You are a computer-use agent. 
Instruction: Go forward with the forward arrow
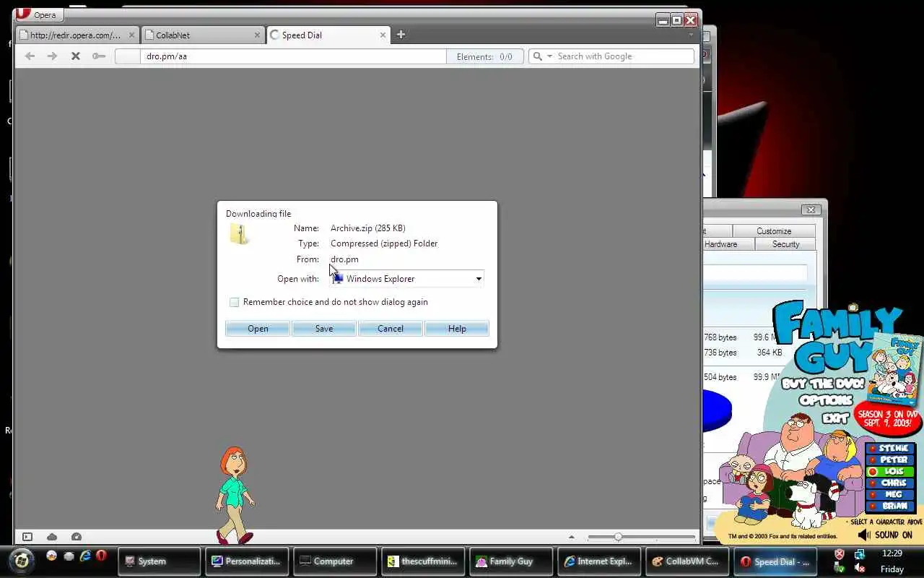coord(52,56)
